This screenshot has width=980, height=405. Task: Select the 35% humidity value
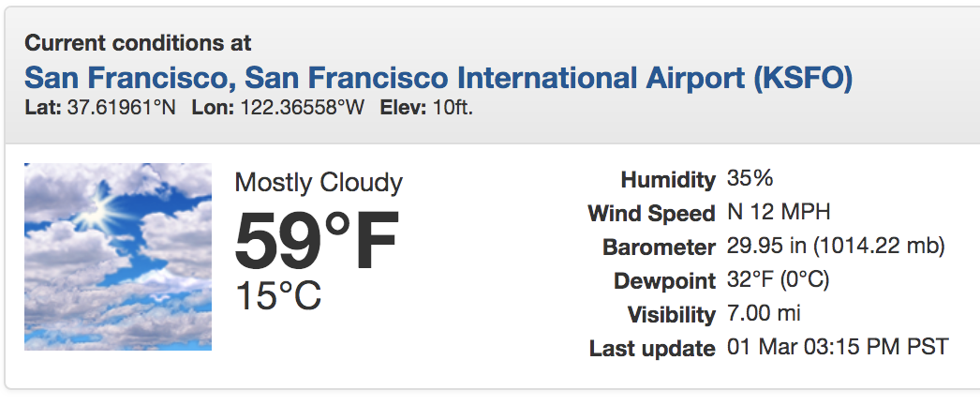[750, 179]
